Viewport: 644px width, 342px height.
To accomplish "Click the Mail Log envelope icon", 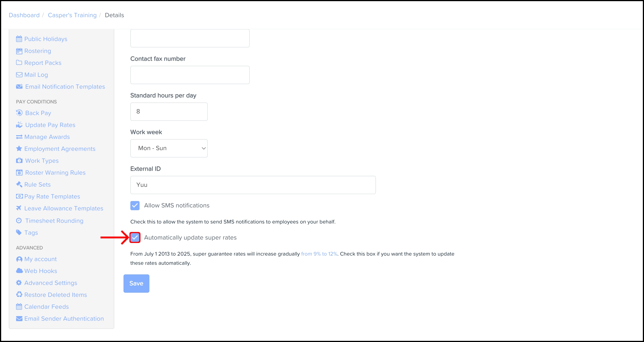I will tap(19, 75).
